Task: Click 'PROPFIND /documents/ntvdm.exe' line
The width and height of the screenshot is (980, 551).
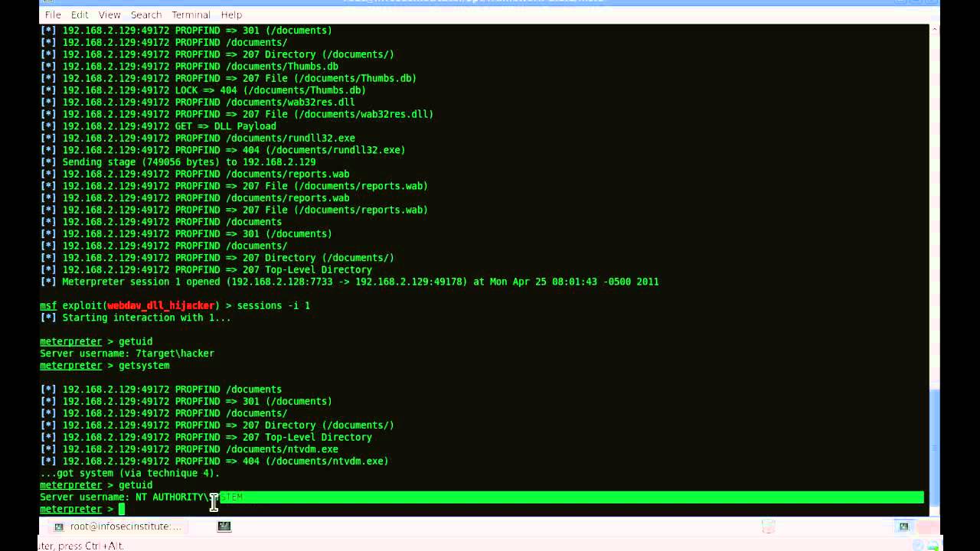Action: 189,449
